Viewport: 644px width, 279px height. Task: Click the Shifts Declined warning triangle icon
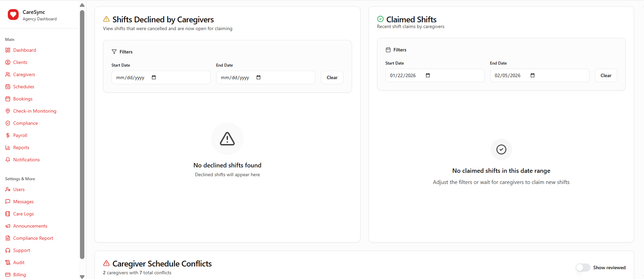(x=106, y=19)
